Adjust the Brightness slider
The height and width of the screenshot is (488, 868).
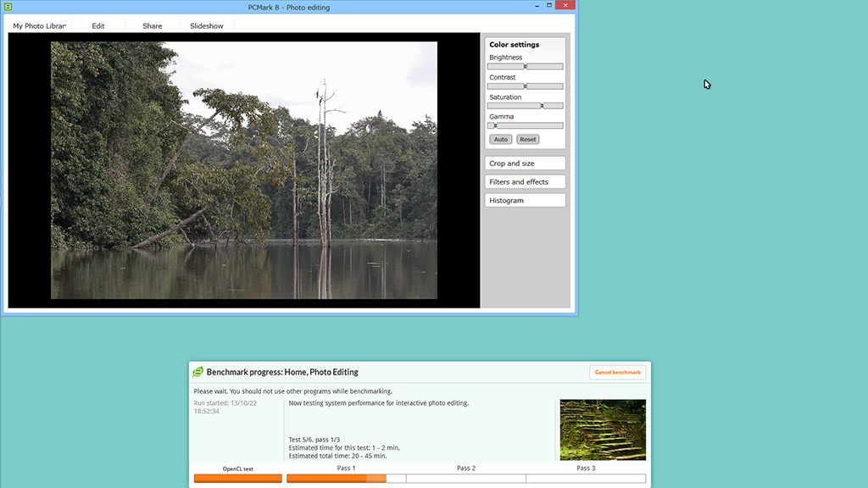tap(526, 66)
